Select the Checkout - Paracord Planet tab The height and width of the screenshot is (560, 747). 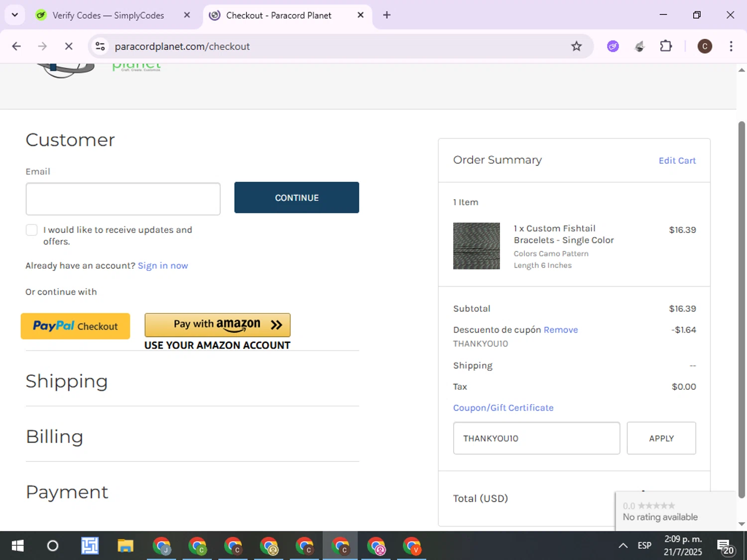click(x=279, y=15)
